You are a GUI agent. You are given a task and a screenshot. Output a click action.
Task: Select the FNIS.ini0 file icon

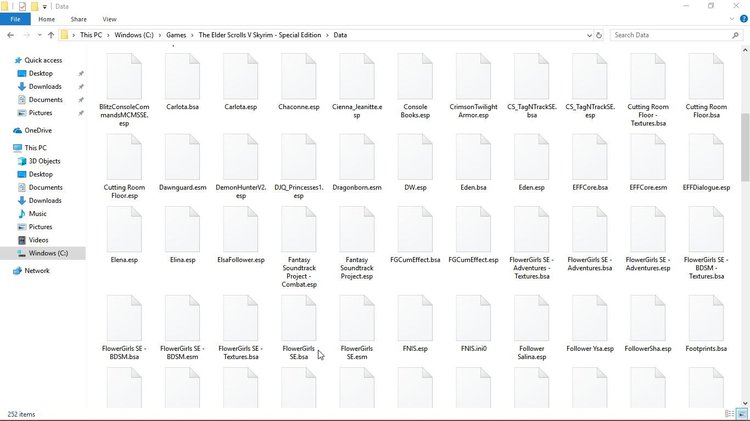click(474, 318)
